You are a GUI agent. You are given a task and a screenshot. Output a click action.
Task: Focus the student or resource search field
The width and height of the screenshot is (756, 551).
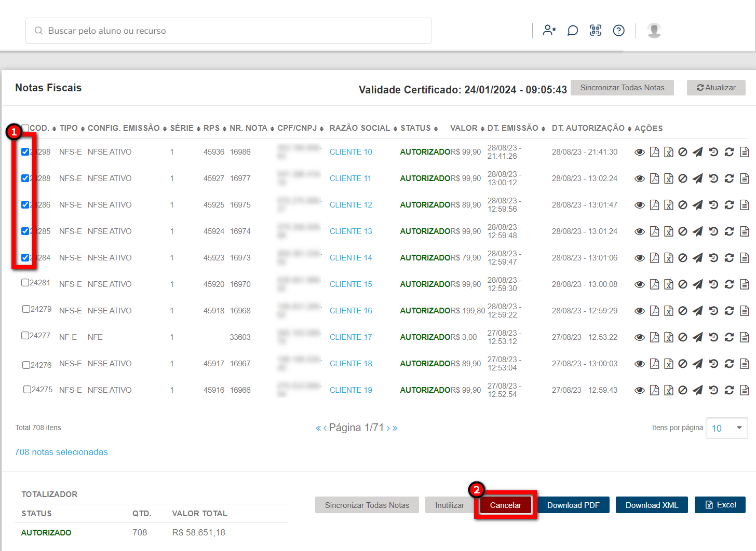pos(228,31)
